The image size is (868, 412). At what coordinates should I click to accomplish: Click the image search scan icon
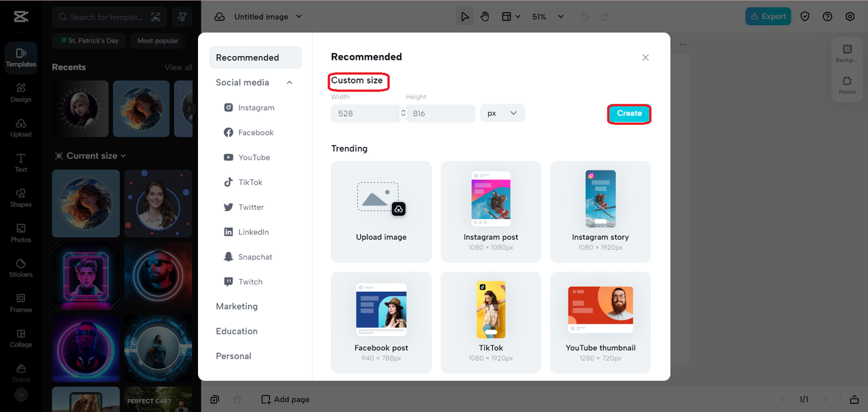pyautogui.click(x=156, y=17)
